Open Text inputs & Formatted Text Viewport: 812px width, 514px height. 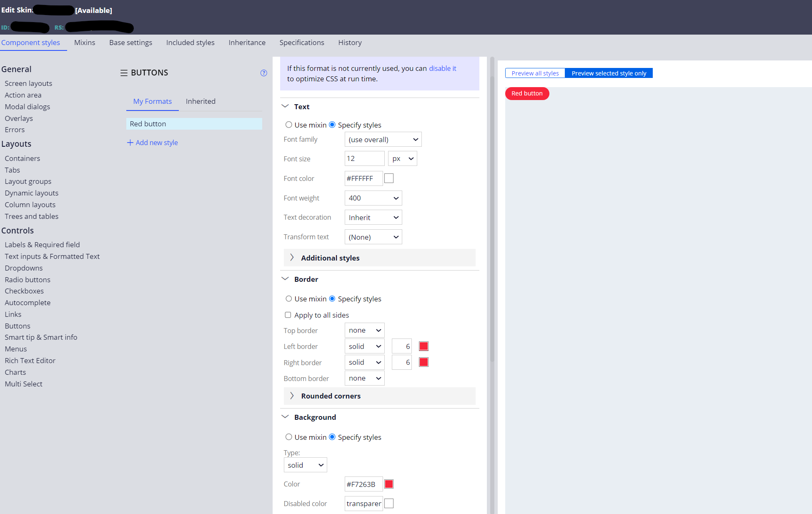coord(52,256)
